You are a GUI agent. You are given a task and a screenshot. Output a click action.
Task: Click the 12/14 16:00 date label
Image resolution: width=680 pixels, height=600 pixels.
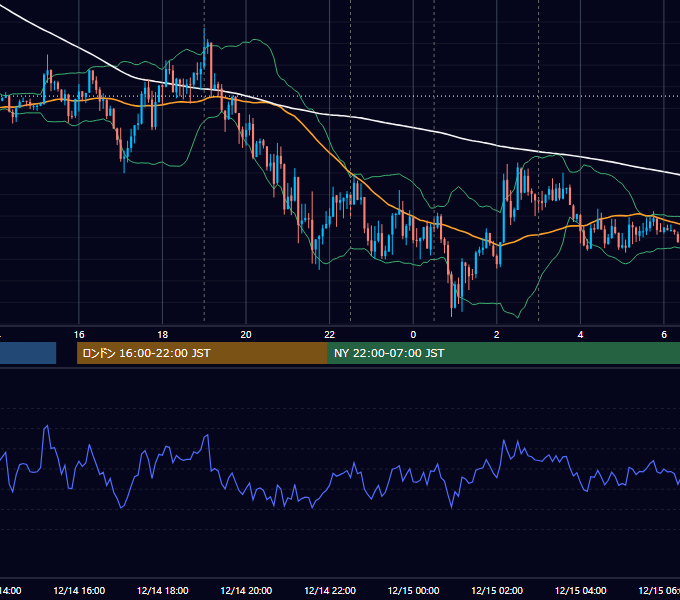(79, 591)
